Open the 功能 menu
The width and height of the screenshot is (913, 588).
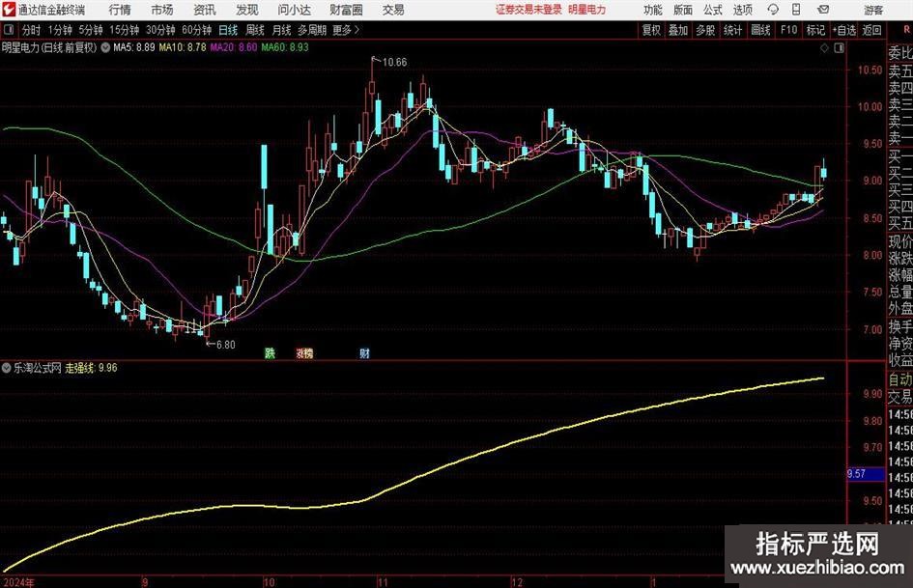coord(653,10)
